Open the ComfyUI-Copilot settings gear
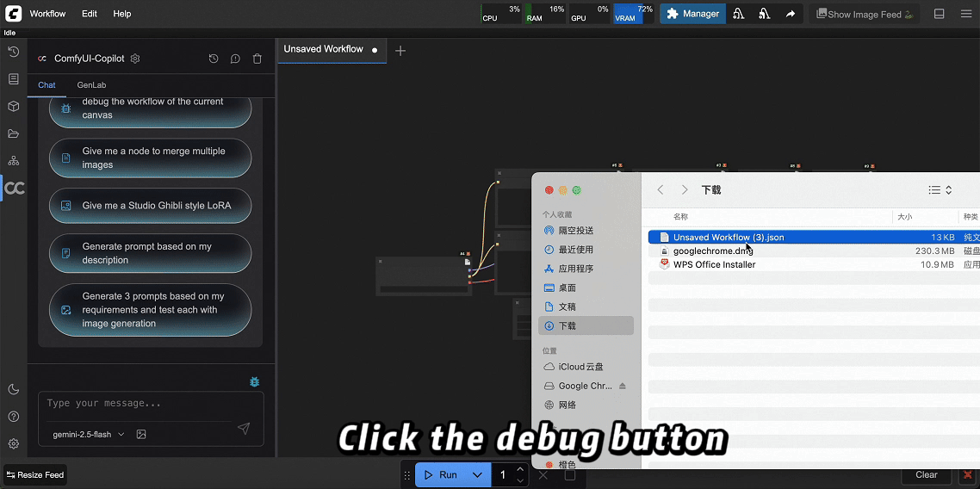 click(135, 59)
